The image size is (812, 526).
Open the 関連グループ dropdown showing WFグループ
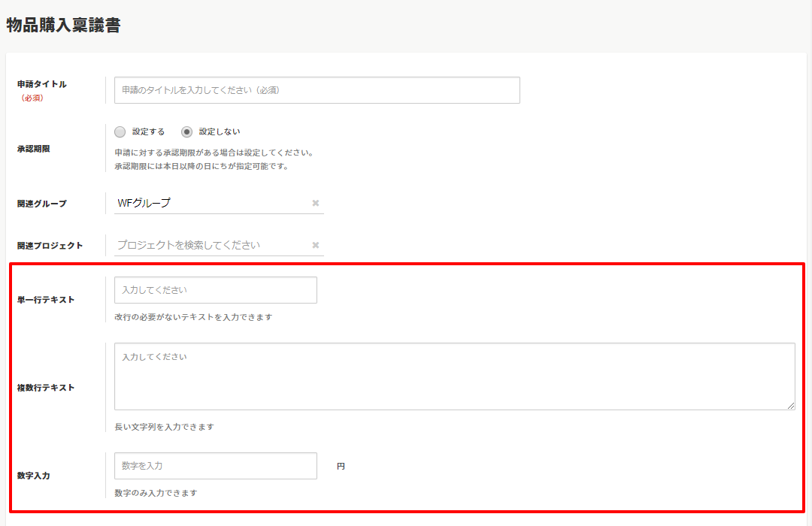coord(211,203)
